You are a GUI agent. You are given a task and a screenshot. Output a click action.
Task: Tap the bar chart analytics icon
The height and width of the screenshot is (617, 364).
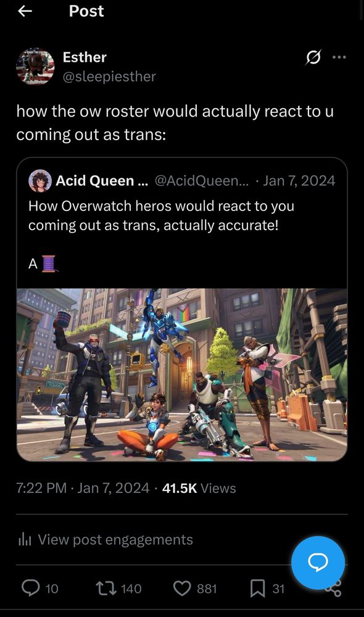click(25, 540)
